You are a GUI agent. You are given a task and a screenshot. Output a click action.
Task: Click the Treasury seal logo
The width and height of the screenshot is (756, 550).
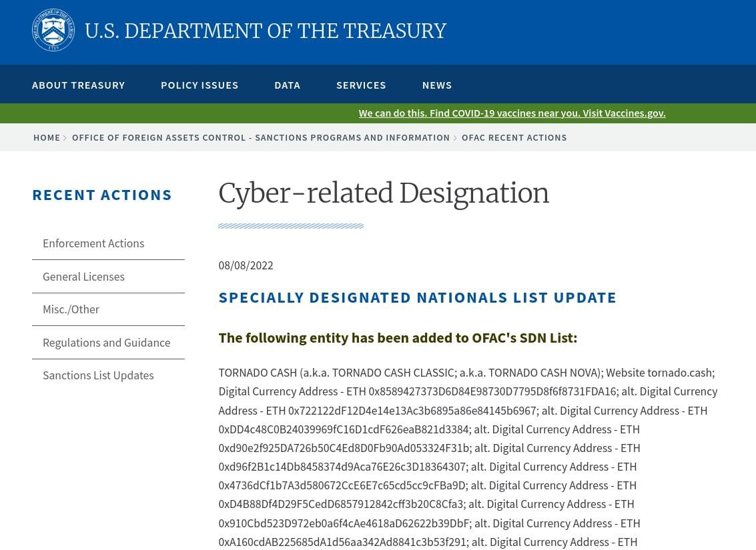tap(53, 31)
